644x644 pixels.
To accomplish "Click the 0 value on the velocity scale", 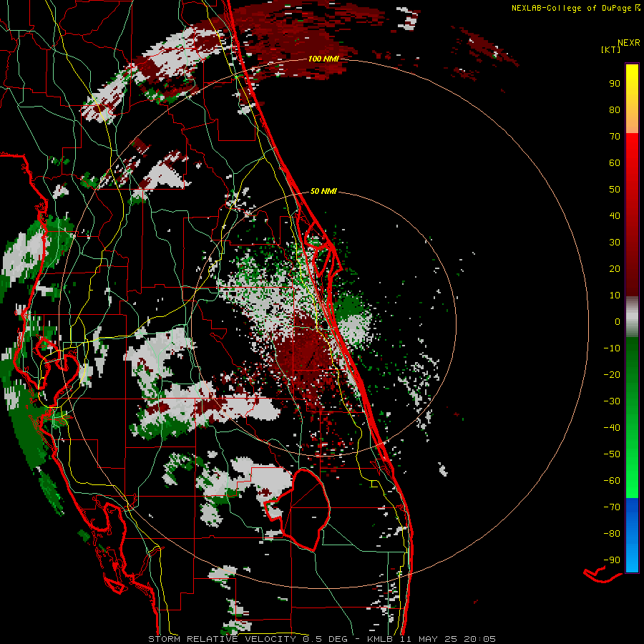I will [618, 321].
